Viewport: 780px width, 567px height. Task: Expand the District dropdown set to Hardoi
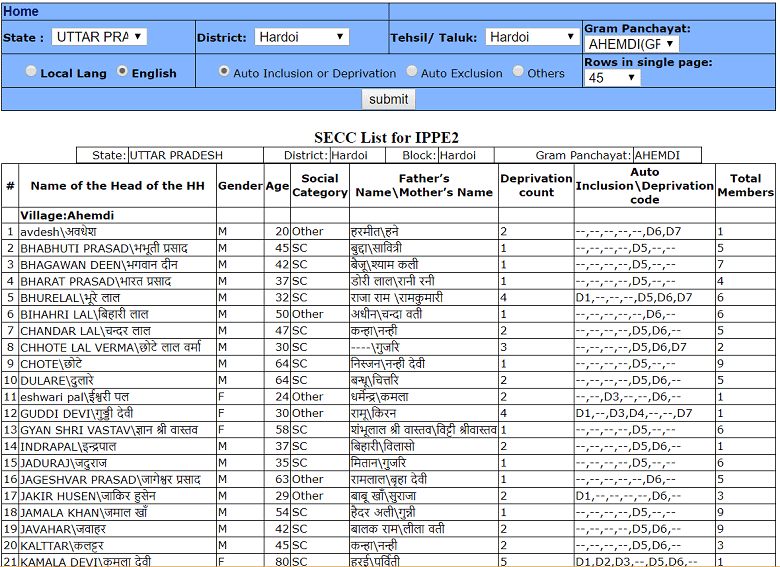tap(301, 37)
